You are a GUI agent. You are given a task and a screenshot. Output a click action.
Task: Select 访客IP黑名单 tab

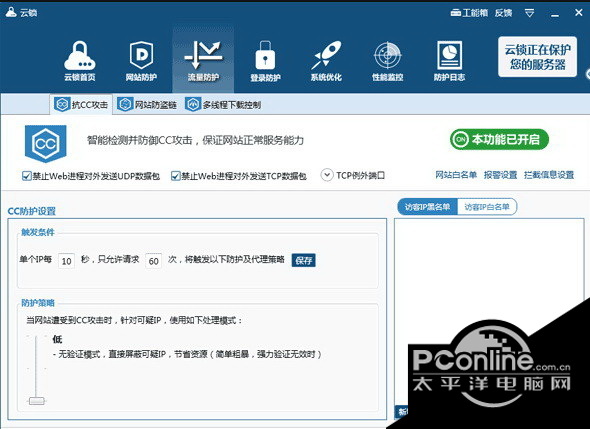[427, 207]
